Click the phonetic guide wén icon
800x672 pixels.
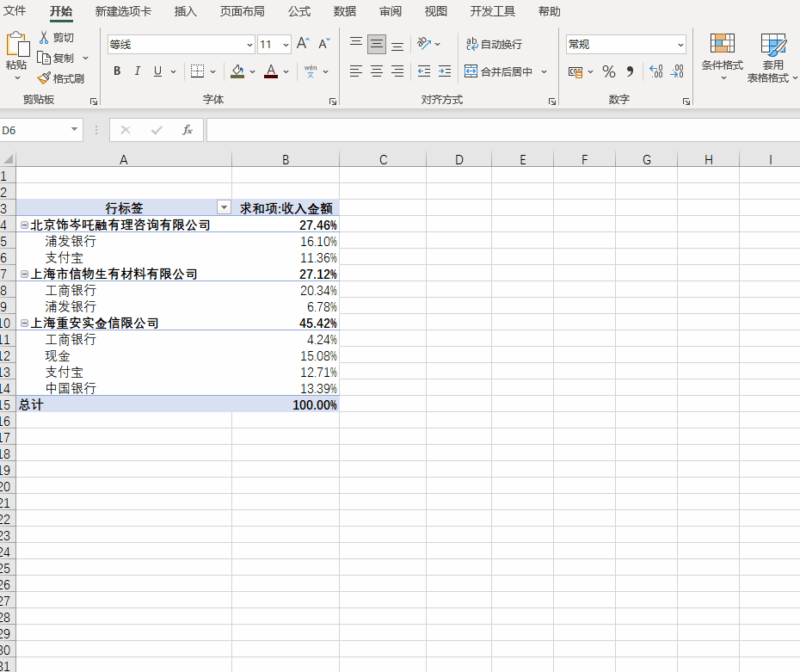point(311,71)
